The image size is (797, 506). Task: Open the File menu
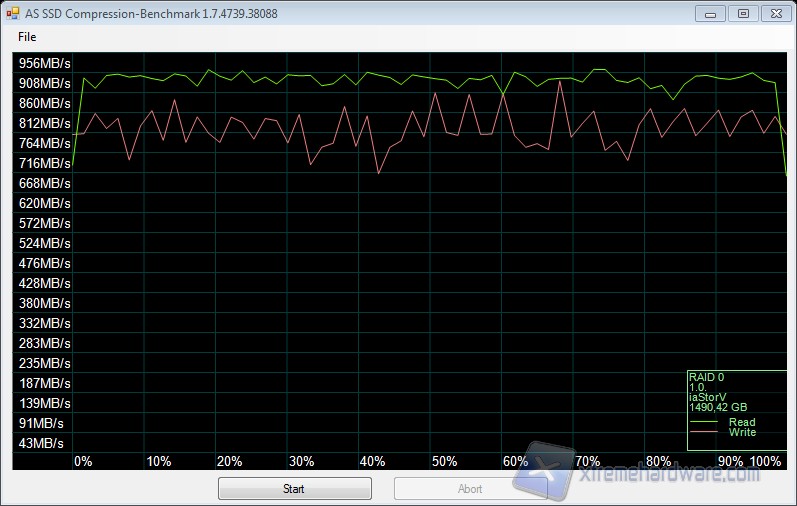(27, 37)
